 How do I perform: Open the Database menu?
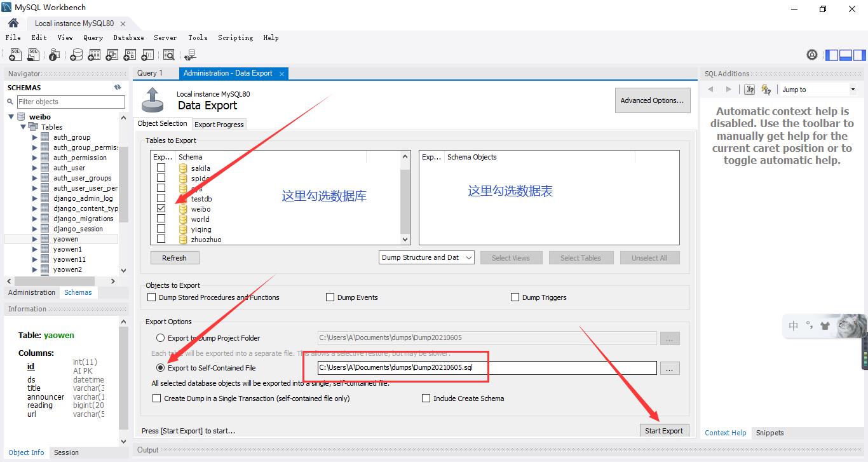[x=128, y=37]
